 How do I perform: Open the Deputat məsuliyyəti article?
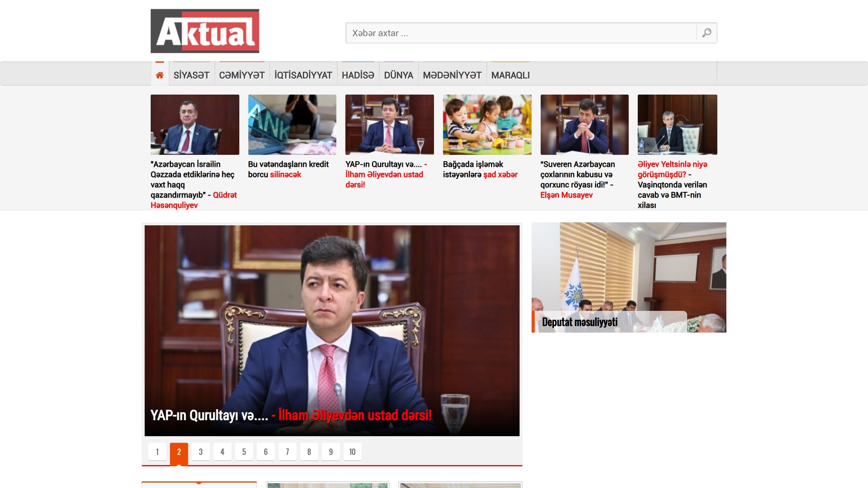coord(580,322)
